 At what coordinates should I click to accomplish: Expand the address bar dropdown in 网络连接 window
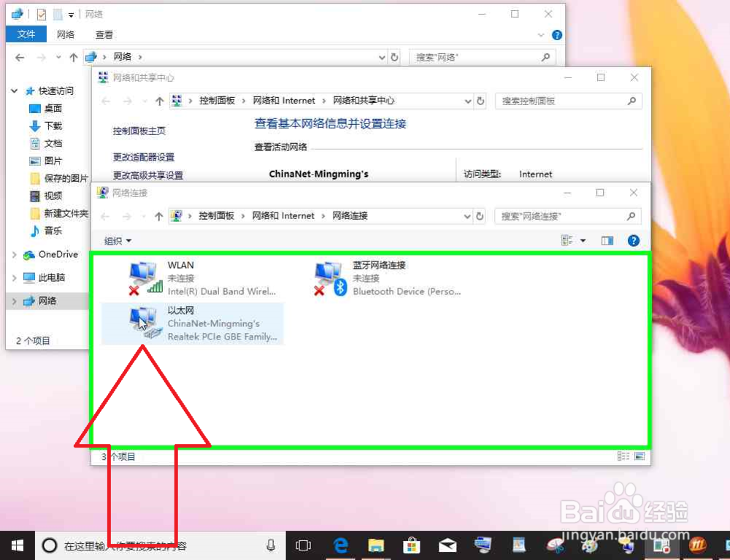point(467,216)
